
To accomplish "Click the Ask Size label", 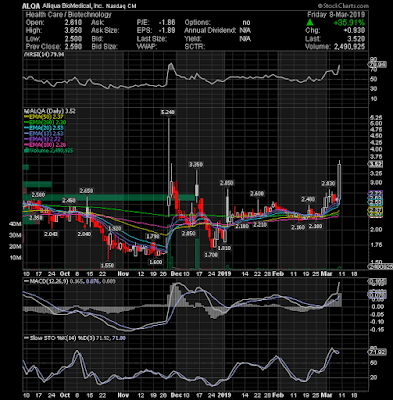I will click(x=105, y=31).
